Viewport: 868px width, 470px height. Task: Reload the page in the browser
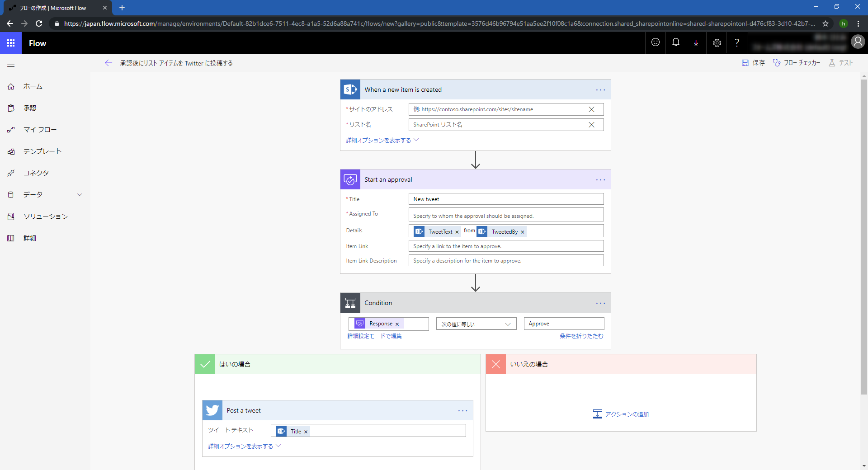[39, 23]
